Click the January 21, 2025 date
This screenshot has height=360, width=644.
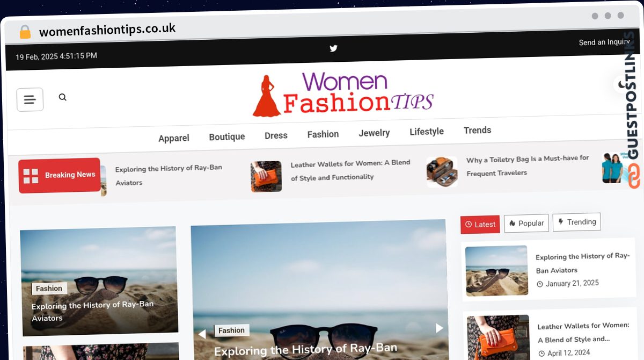point(568,284)
